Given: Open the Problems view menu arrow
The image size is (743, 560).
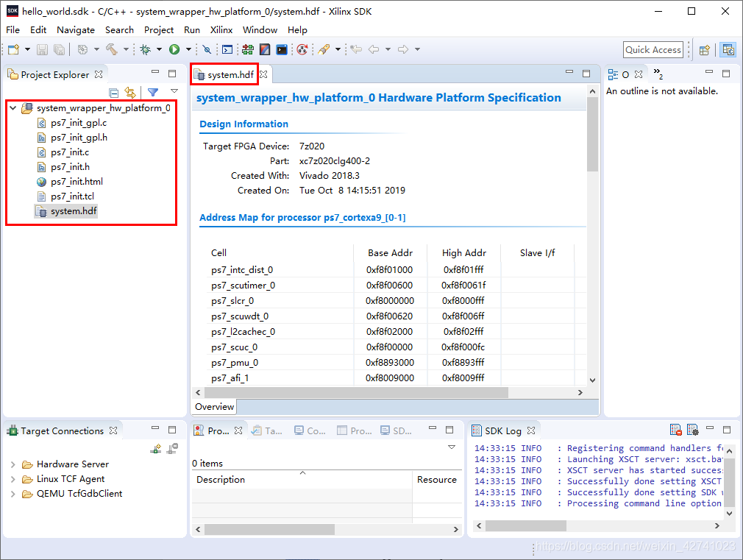Looking at the screenshot, I should (452, 447).
